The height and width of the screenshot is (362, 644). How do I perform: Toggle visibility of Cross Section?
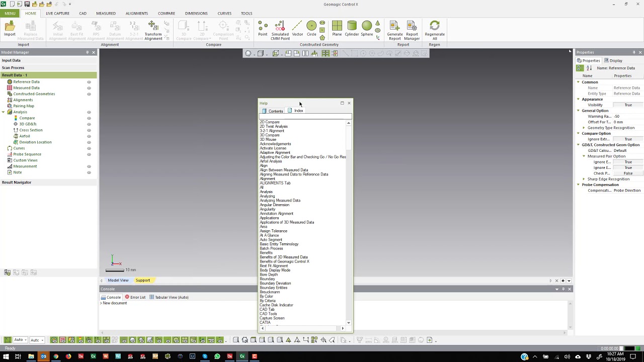tap(89, 130)
